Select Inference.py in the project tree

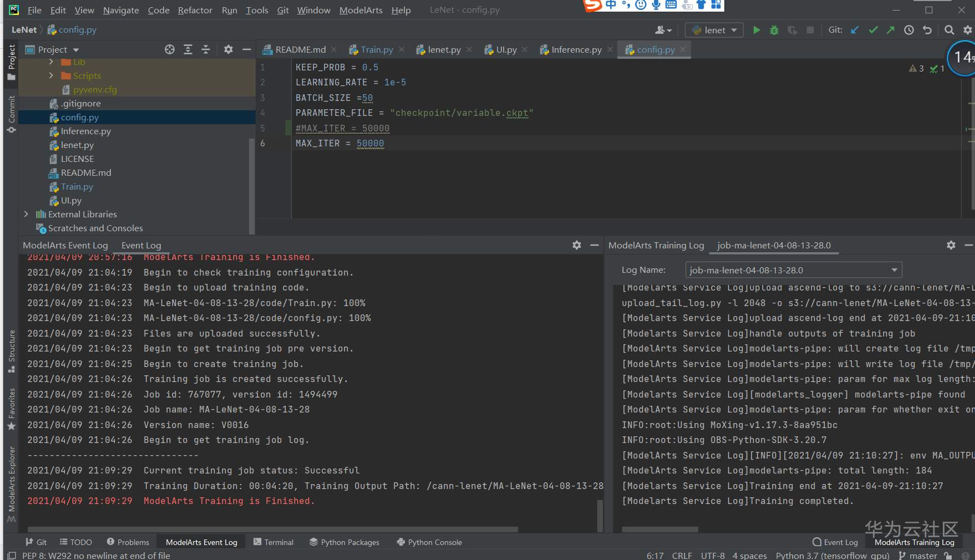85,131
